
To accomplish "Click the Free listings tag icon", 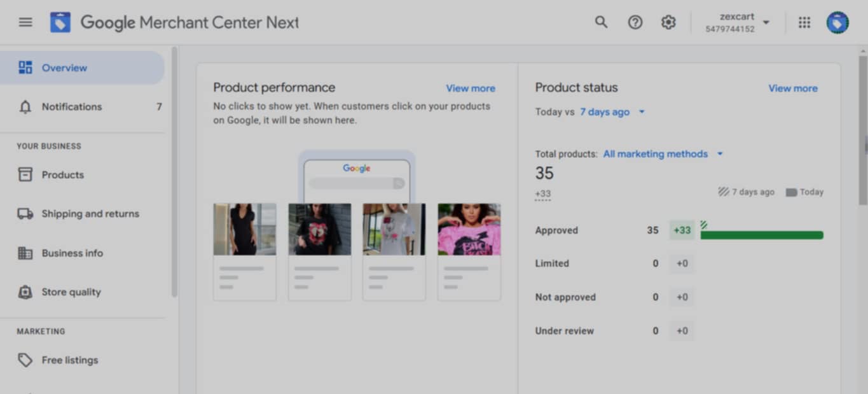I will tap(25, 360).
